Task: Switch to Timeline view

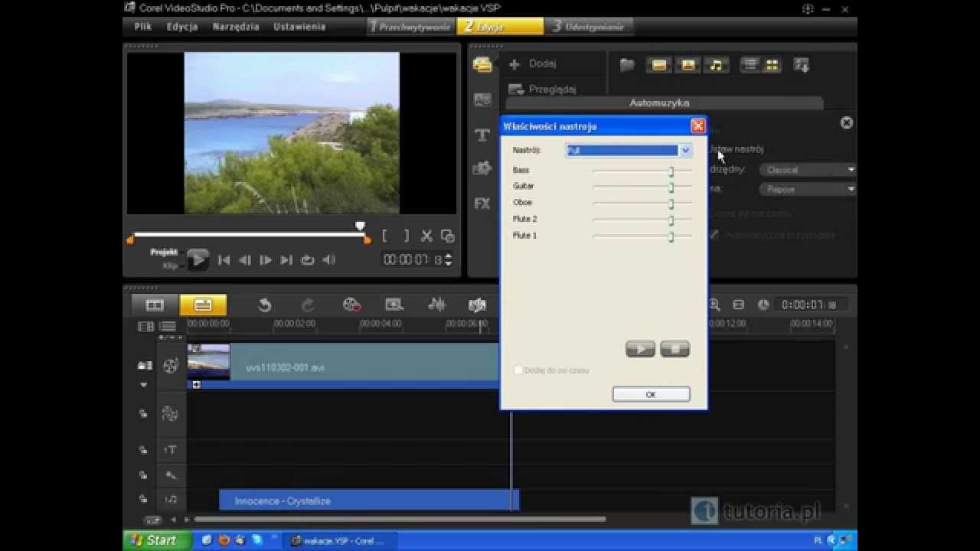Action: click(203, 305)
